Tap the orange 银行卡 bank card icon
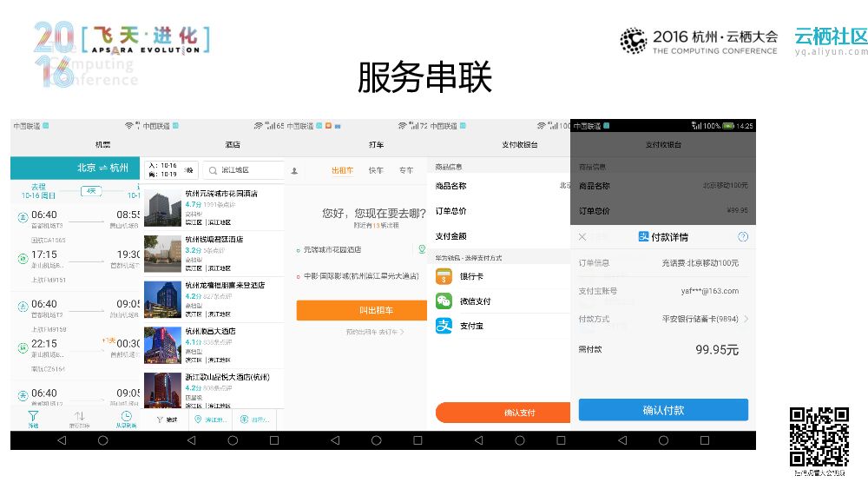The height and width of the screenshot is (489, 868). pos(444,276)
